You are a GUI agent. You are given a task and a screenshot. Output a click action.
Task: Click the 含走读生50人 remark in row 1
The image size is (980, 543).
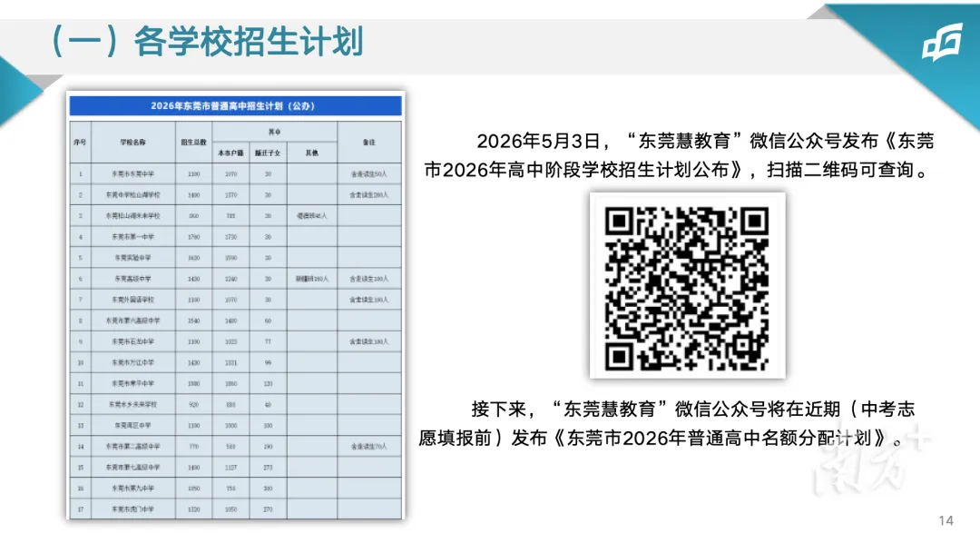368,174
